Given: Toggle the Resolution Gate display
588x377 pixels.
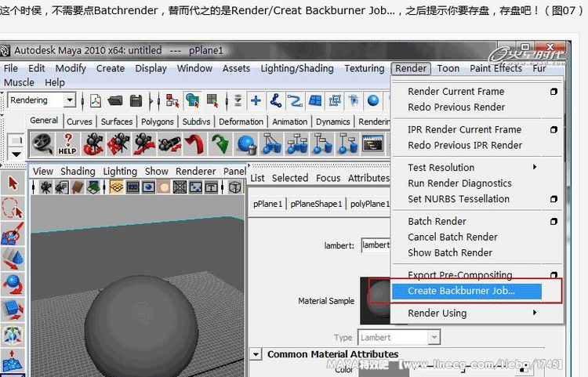Looking at the screenshot, I should 148,187.
